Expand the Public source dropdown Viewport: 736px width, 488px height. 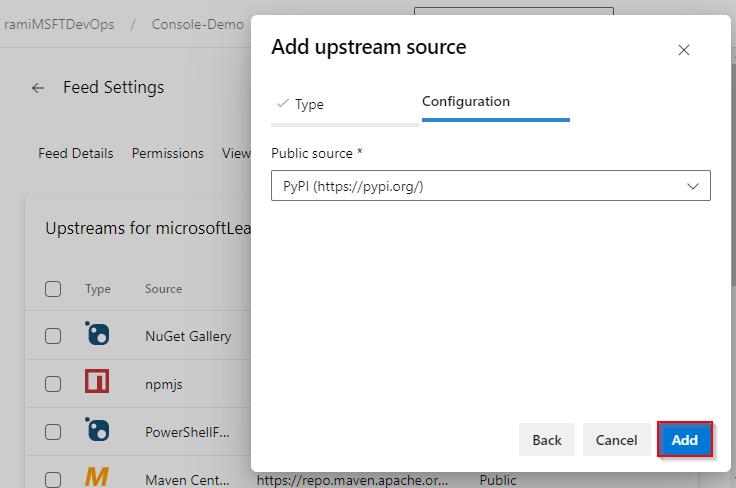(490, 186)
